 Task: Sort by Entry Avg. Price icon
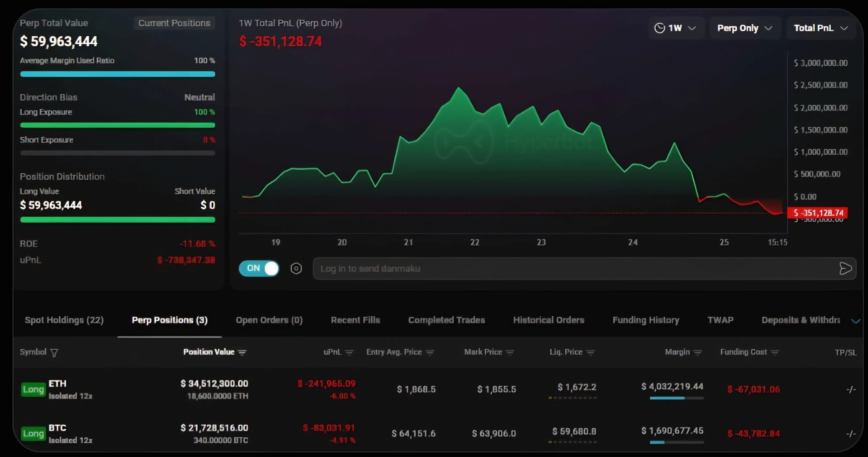coord(430,352)
